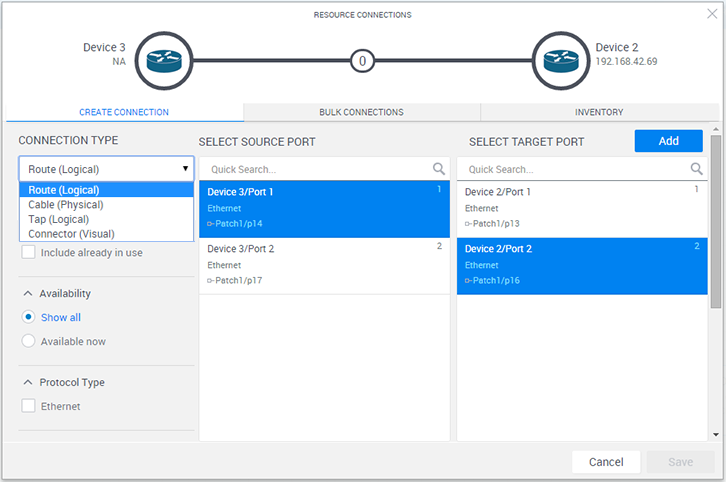
Task: Click target port search magnifier icon
Action: tap(697, 169)
